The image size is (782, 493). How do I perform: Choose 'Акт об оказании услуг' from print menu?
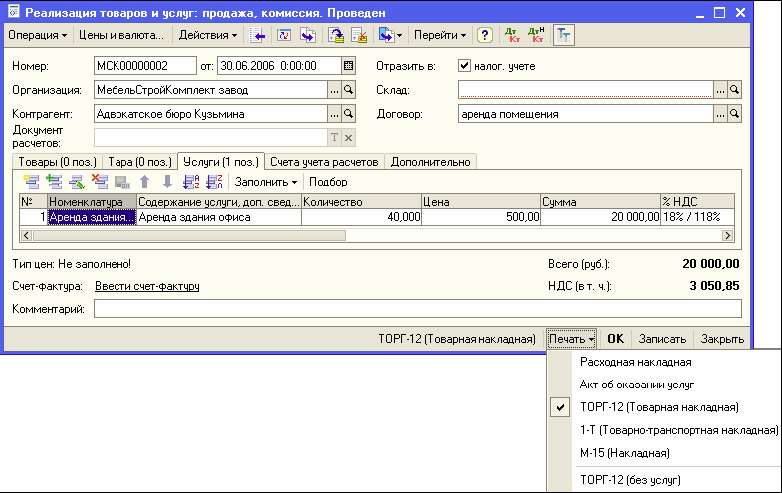tap(637, 384)
